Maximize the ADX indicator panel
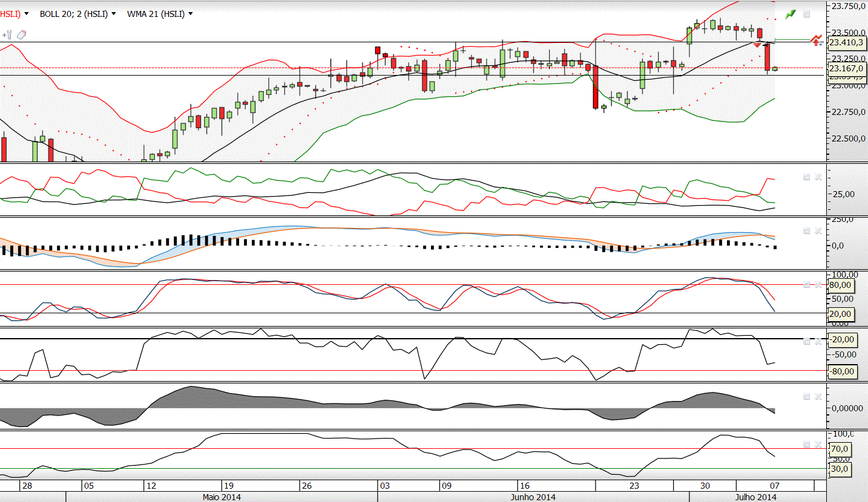Screen dimensions: 868x502 (806, 177)
